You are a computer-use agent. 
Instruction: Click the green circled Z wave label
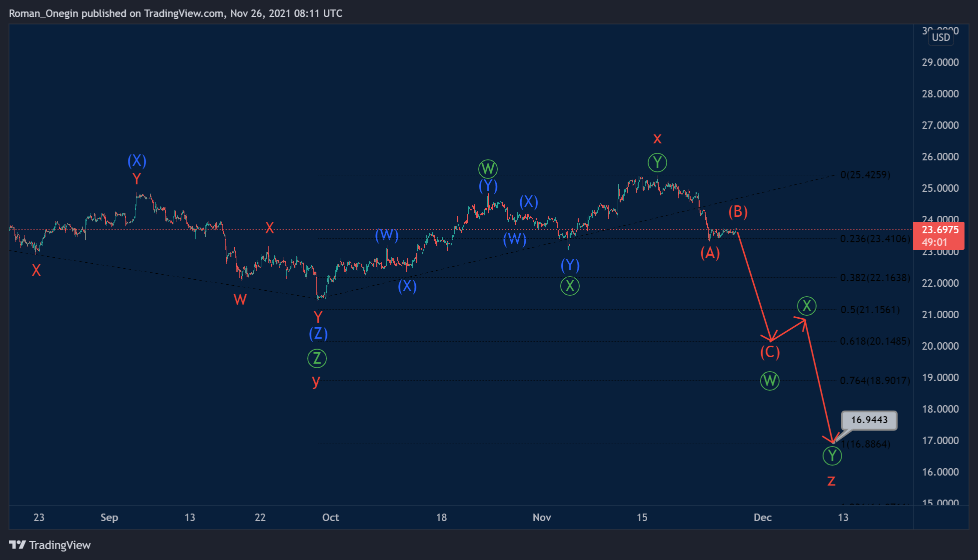click(317, 358)
